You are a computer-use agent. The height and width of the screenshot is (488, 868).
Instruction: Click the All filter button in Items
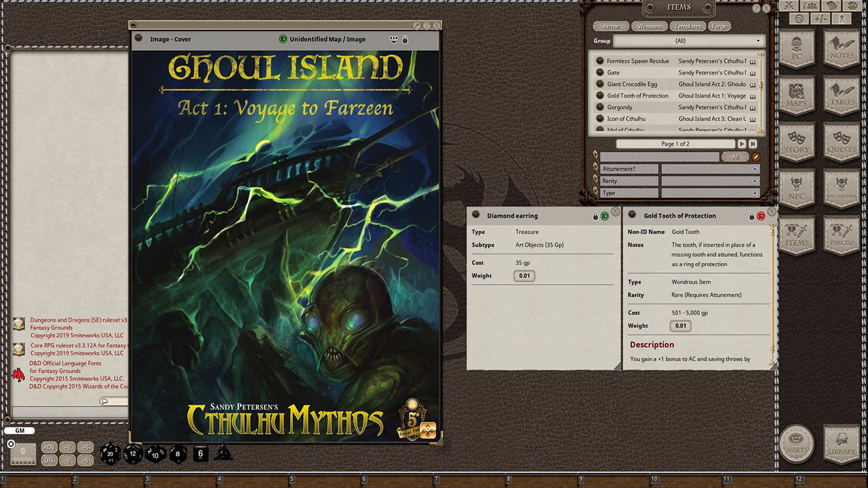(x=735, y=157)
